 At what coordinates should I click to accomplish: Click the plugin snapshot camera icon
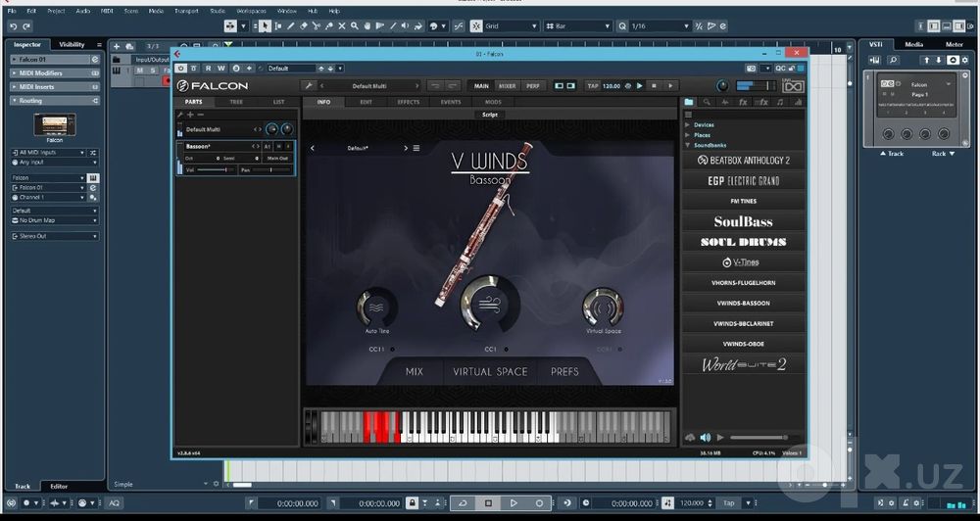coord(752,69)
